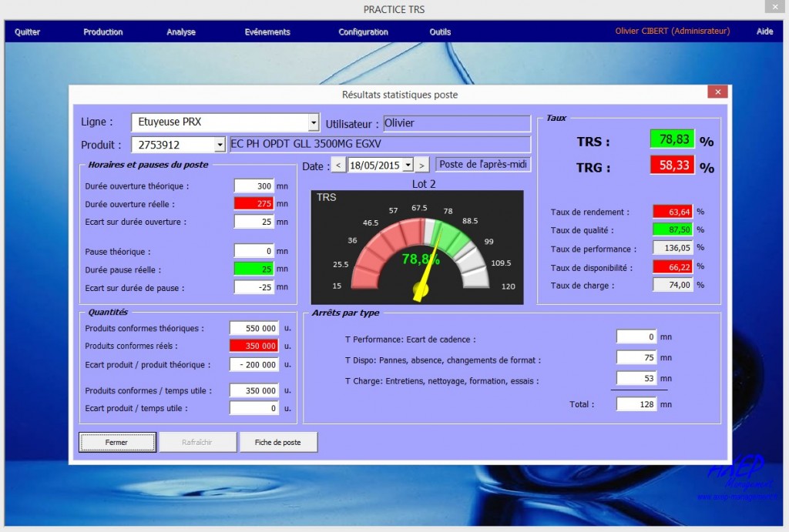Click the red TRG value 58,33
Image resolution: width=789 pixels, height=532 pixels.
pos(672,165)
